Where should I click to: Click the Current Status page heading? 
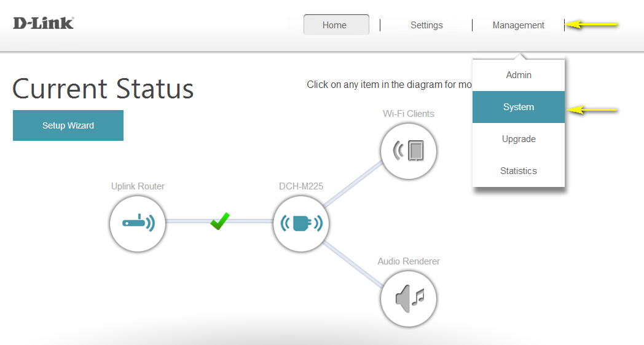pyautogui.click(x=103, y=89)
